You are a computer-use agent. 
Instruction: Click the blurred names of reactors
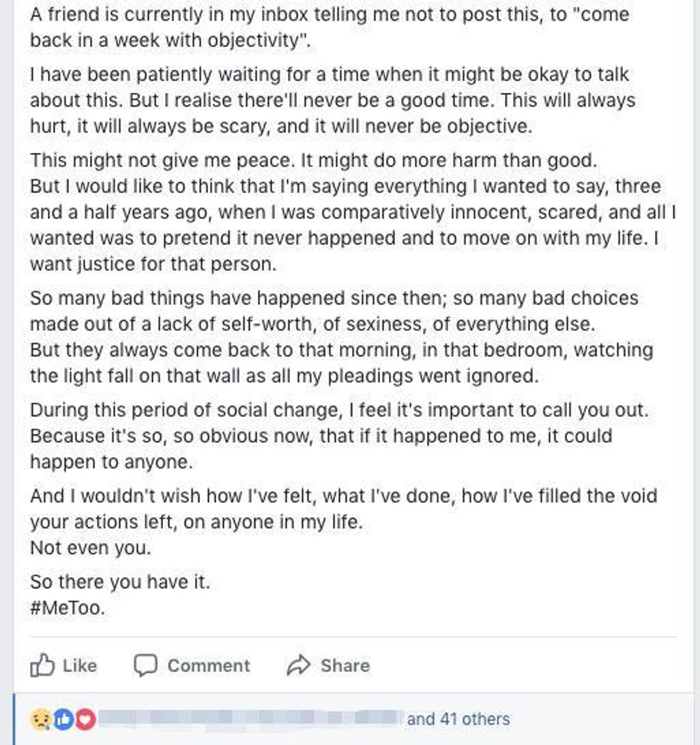tap(251, 719)
